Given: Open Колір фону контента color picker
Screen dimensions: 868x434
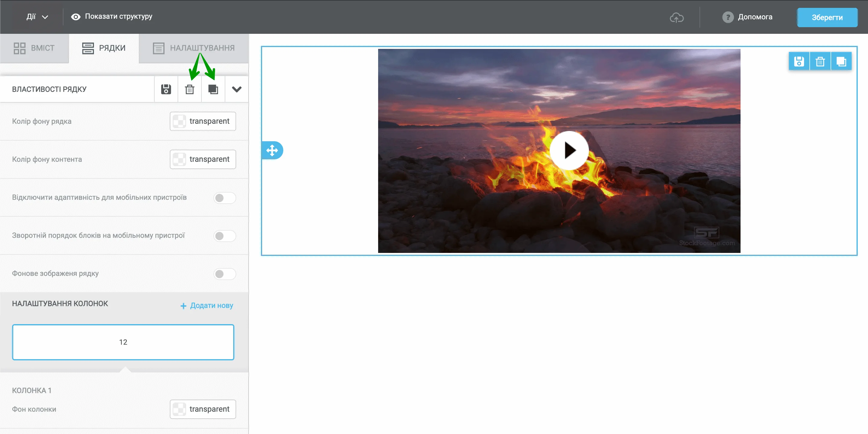Looking at the screenshot, I should click(203, 159).
